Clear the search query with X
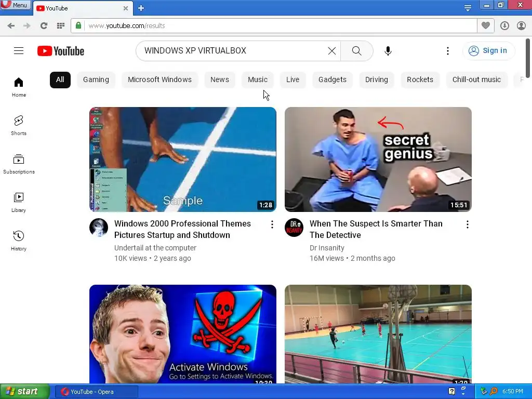The height and width of the screenshot is (399, 532). click(x=332, y=51)
